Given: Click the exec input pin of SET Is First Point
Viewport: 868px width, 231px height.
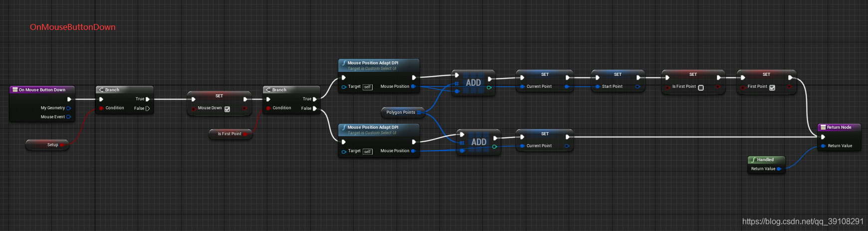Looking at the screenshot, I should 667,78.
